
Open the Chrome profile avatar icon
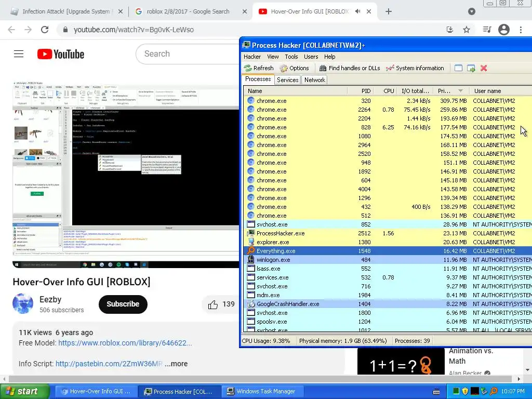click(x=504, y=30)
